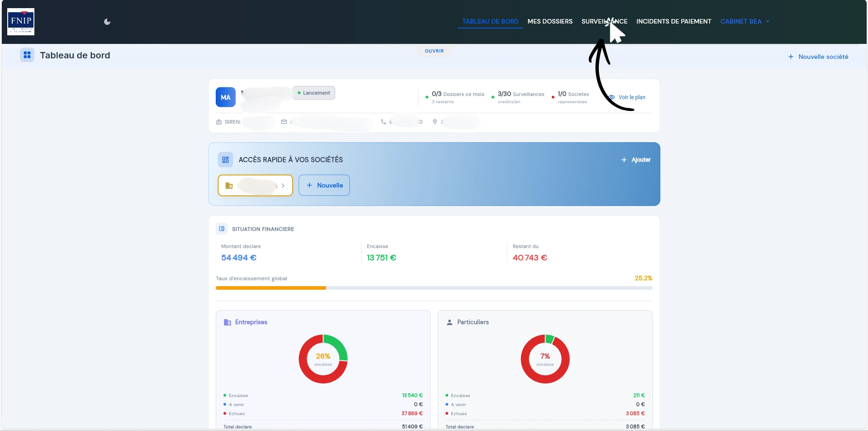Viewport: 868px width, 431px height.
Task: Open Voir le plan eye link
Action: (627, 97)
